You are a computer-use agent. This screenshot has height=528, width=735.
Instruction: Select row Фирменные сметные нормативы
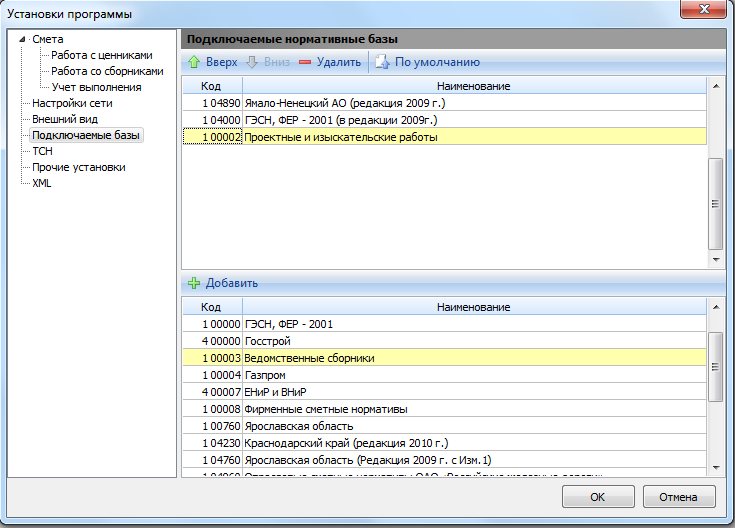(444, 409)
